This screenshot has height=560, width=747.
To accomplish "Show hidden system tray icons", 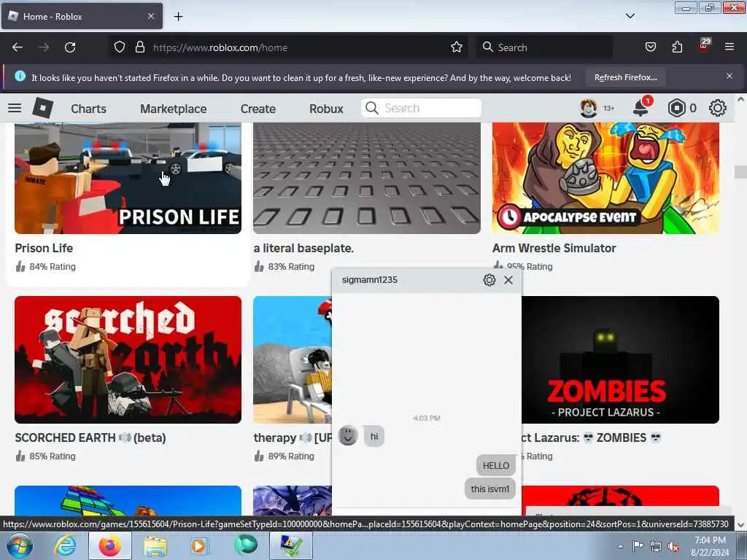I will point(620,546).
